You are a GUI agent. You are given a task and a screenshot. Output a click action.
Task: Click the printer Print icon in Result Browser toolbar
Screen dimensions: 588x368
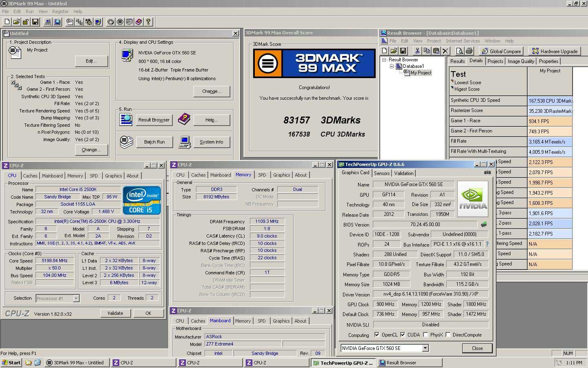[469, 51]
